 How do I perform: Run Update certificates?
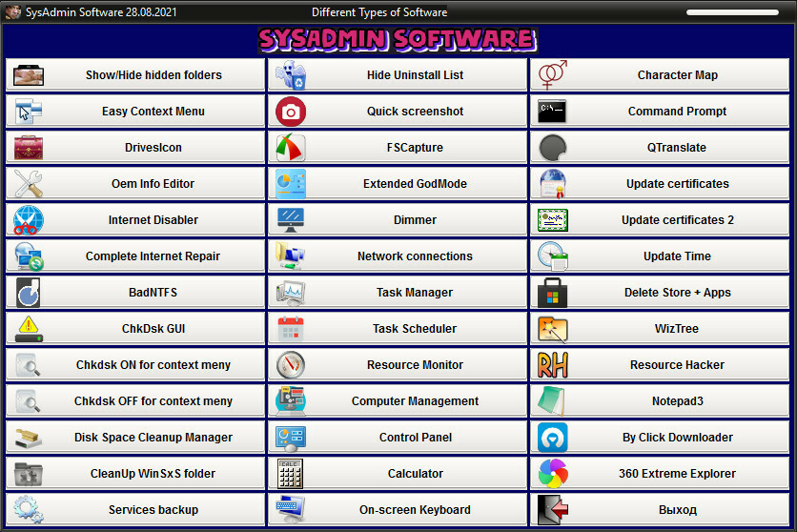660,183
